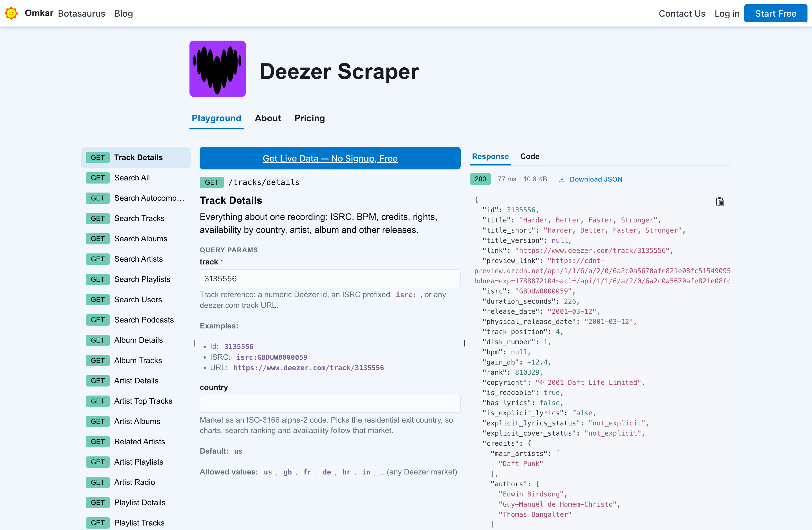Click the example URL https://www.deezer.com/track/3135556
This screenshot has height=530, width=812.
pos(308,368)
